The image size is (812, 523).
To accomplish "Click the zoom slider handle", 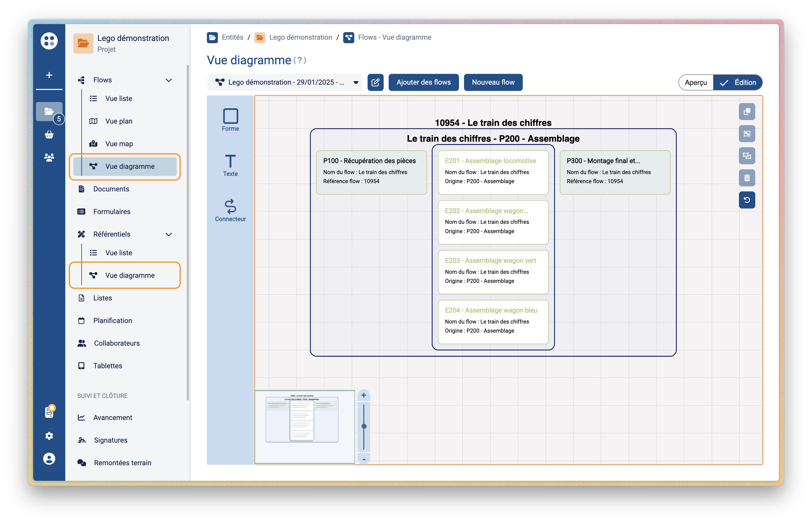I will point(364,426).
